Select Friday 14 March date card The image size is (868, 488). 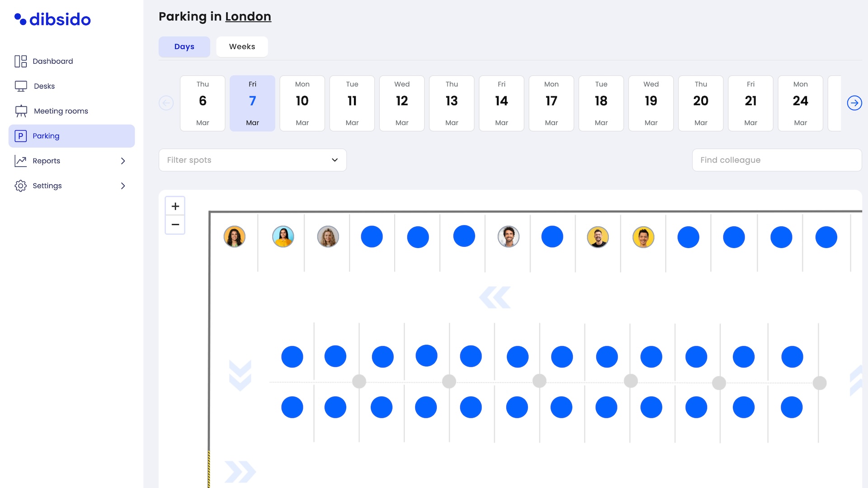click(x=501, y=103)
